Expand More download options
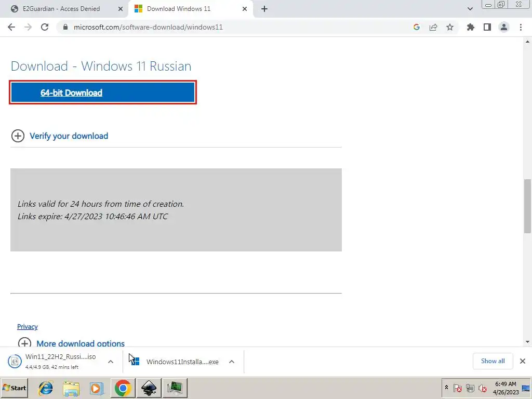The width and height of the screenshot is (532, 399). (71, 343)
